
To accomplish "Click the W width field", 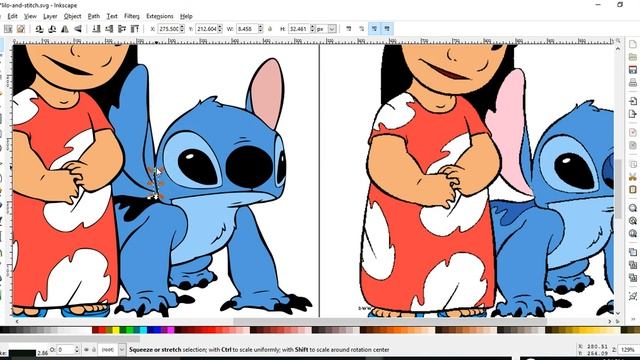I will pyautogui.click(x=246, y=29).
